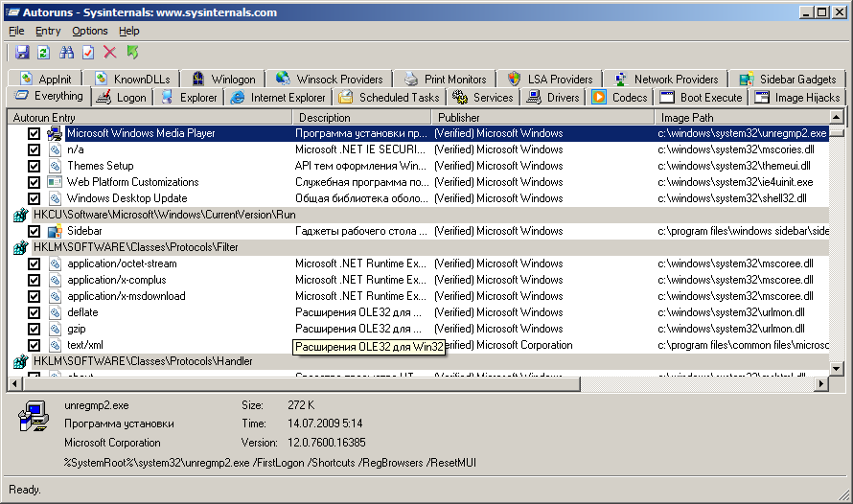
Task: Sort by the Description column header
Action: point(361,118)
